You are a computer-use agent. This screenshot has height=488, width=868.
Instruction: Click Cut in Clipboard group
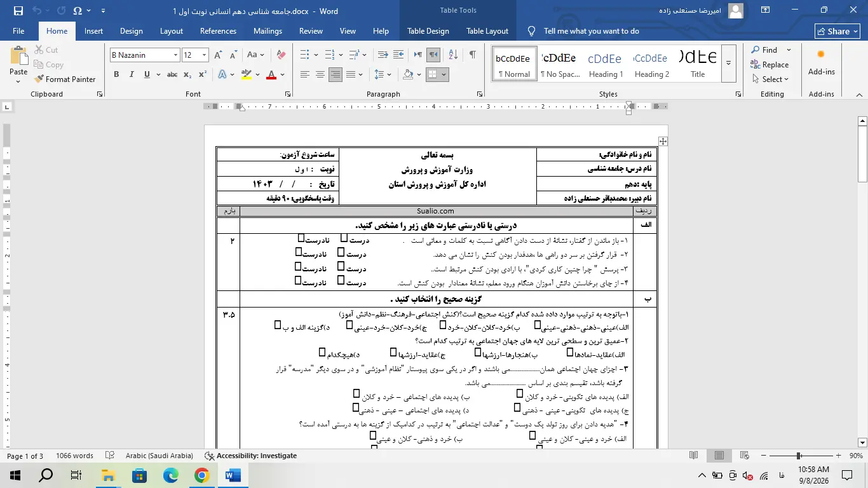coord(46,50)
